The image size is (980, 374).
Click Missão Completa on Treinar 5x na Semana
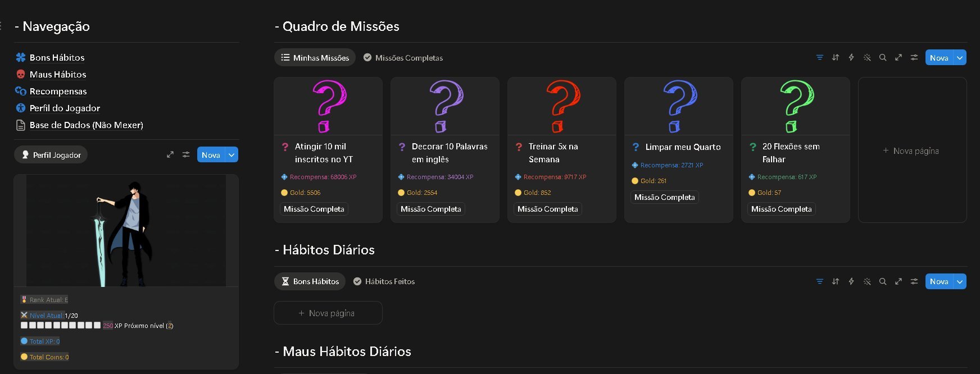tap(548, 209)
